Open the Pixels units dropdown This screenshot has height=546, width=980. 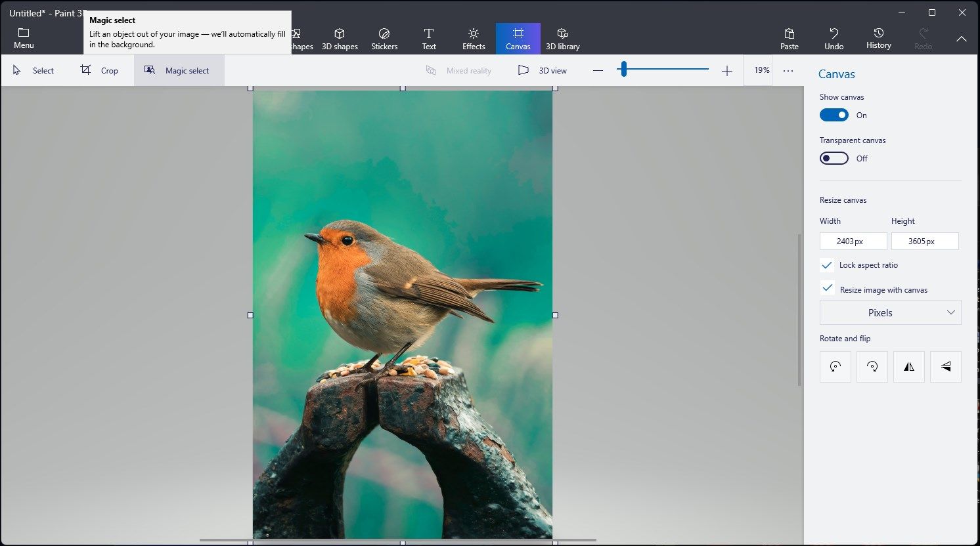(890, 312)
